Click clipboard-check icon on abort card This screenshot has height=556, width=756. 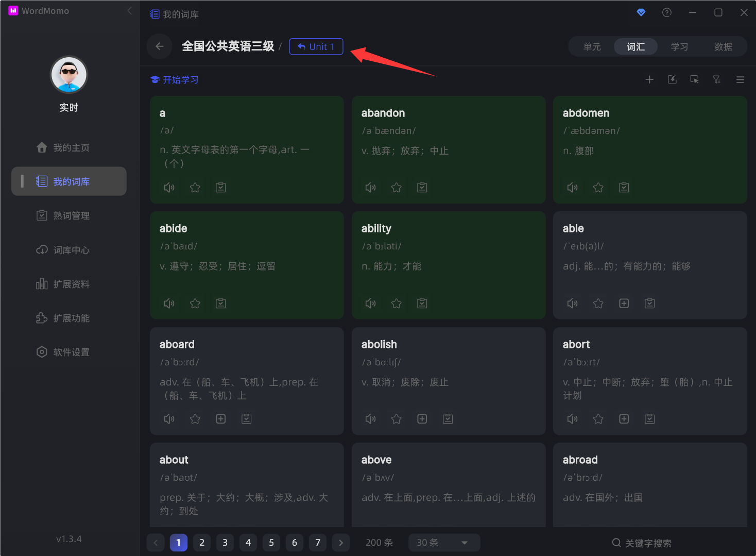pyautogui.click(x=650, y=419)
